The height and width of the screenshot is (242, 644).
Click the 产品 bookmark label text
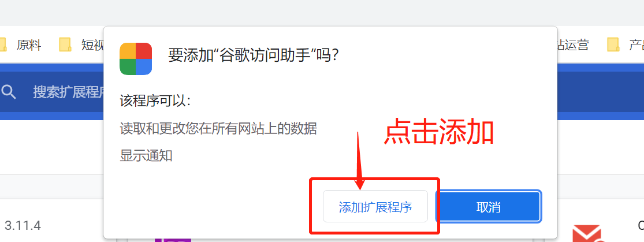(636, 45)
